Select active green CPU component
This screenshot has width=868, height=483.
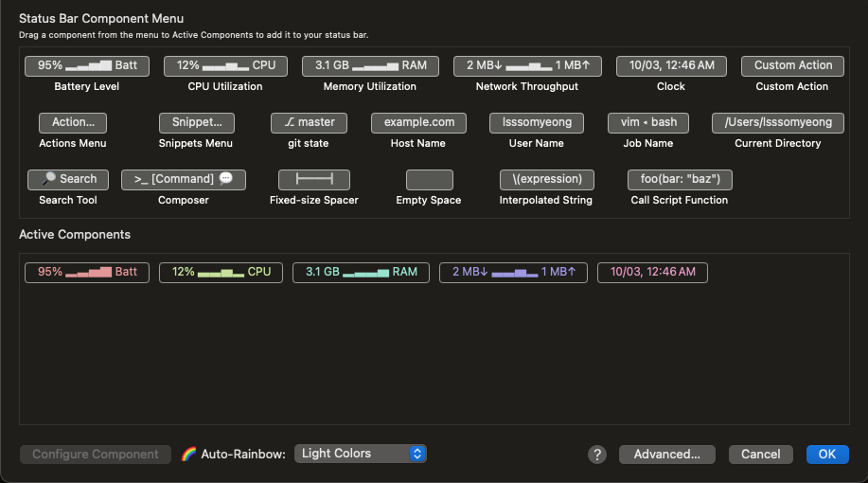(x=221, y=273)
